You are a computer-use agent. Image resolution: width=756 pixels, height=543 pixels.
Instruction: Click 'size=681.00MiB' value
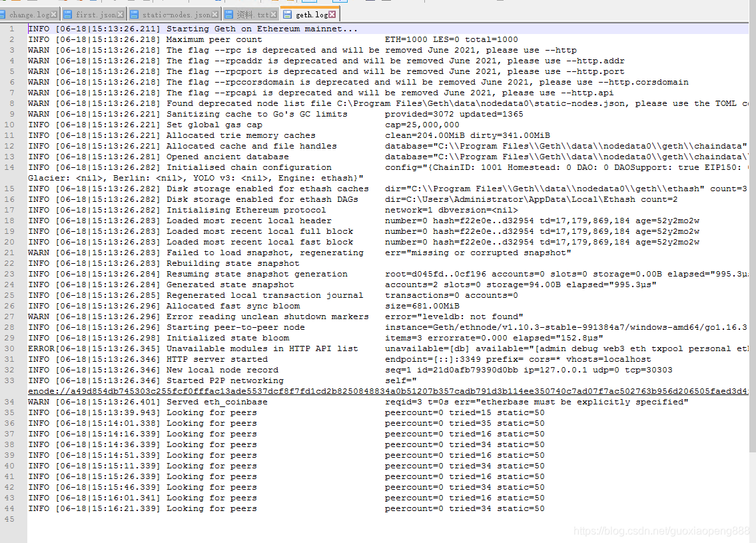tap(422, 306)
